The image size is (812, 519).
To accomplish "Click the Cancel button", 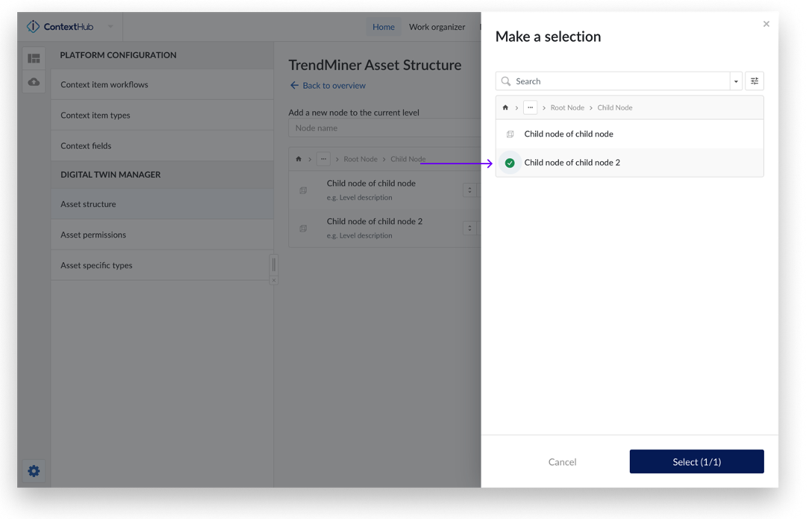I will 562,462.
